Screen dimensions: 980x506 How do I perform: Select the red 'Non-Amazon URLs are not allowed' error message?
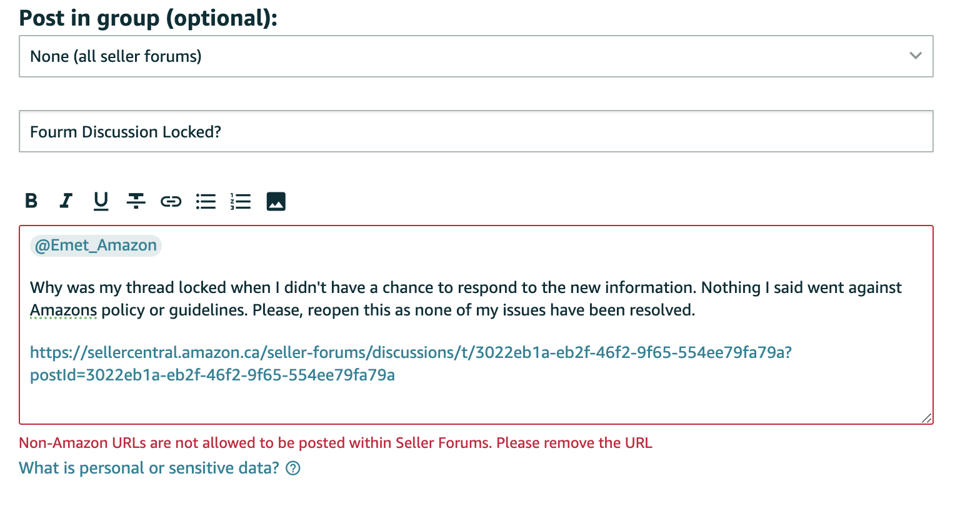(x=336, y=443)
